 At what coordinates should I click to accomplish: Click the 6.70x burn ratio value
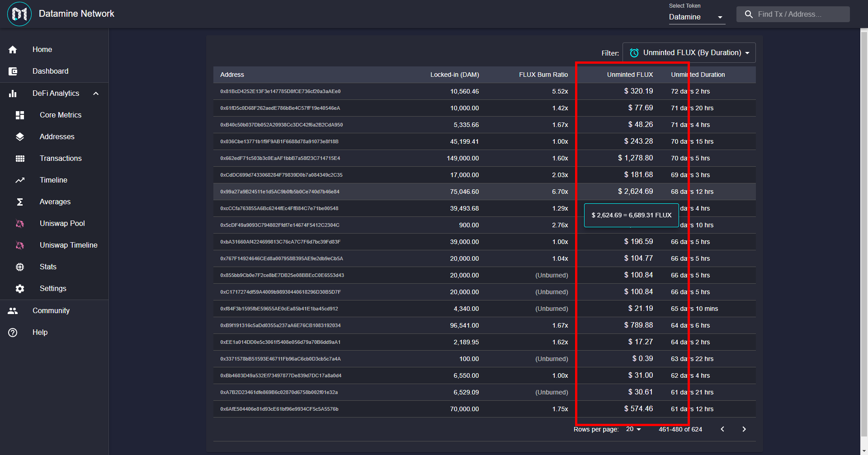tap(560, 192)
